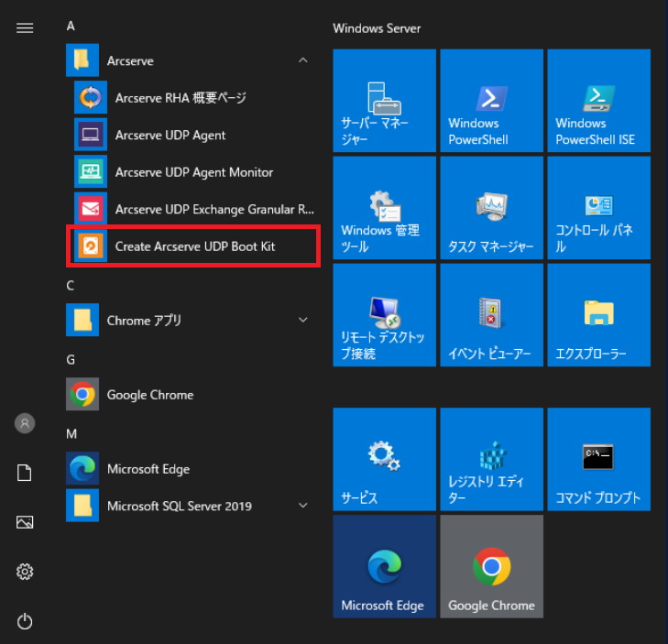Open コマンド プロンプト tile
The height and width of the screenshot is (644, 668).
coord(599,459)
